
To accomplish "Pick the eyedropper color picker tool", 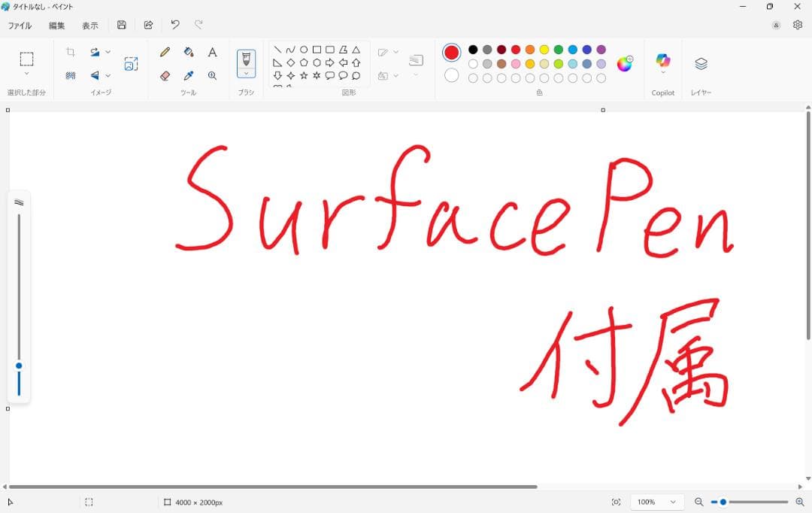I will point(189,74).
